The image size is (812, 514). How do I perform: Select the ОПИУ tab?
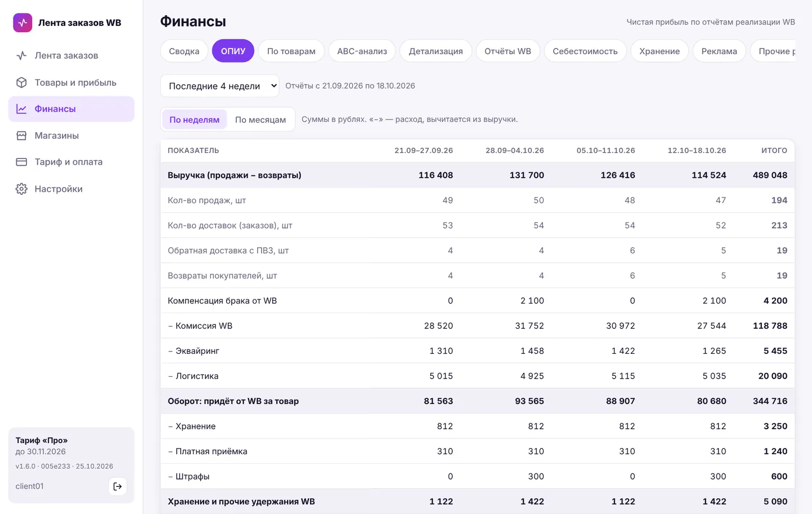[233, 51]
